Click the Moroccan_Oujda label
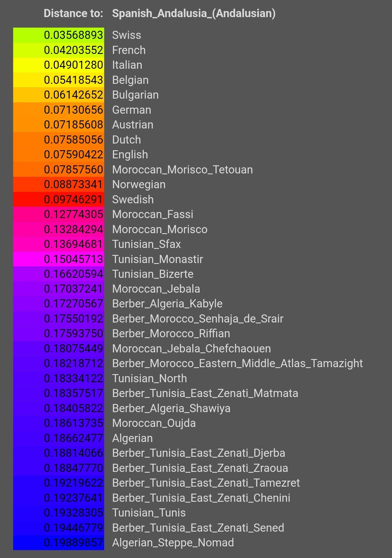The image size is (392, 558). [x=154, y=423]
